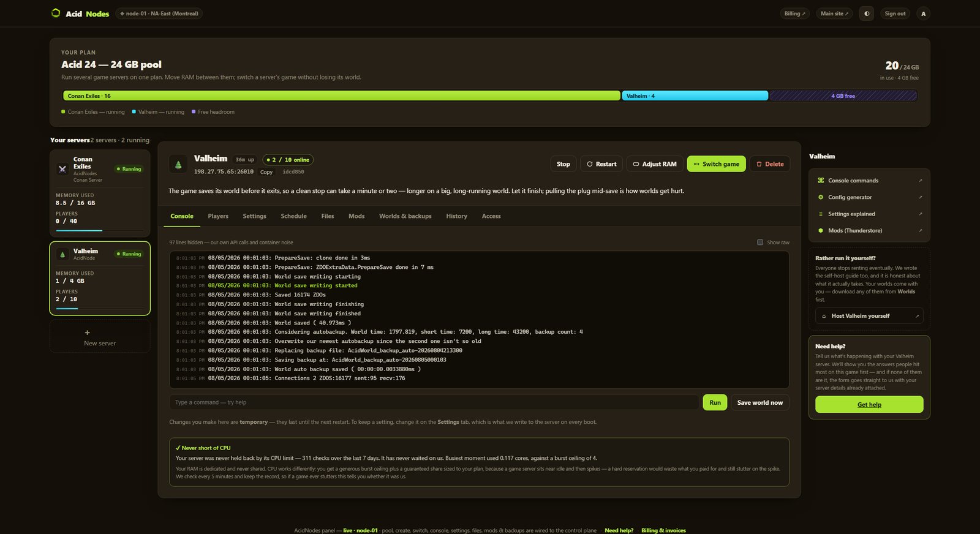Click the Valheim tree icon in server list
The width and height of the screenshot is (980, 534).
coord(62,254)
